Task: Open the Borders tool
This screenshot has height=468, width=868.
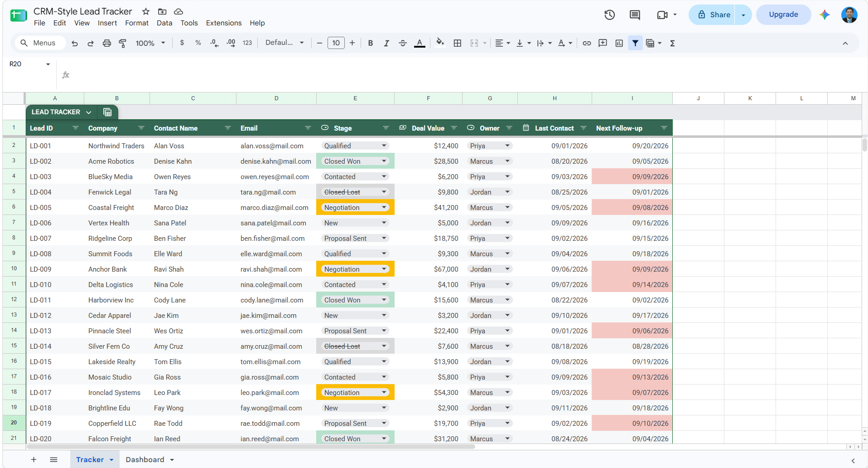Action: [458, 43]
